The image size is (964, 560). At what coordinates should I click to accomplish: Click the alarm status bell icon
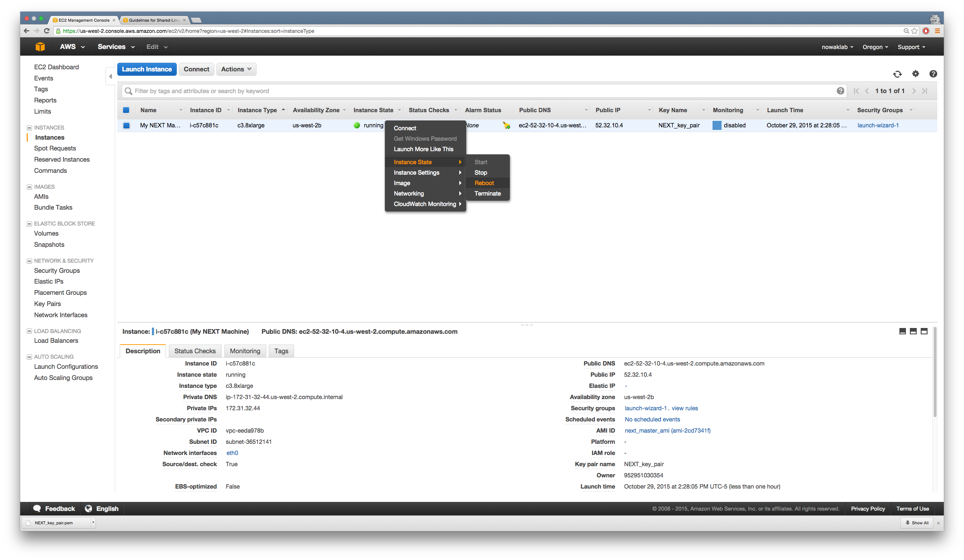(506, 126)
